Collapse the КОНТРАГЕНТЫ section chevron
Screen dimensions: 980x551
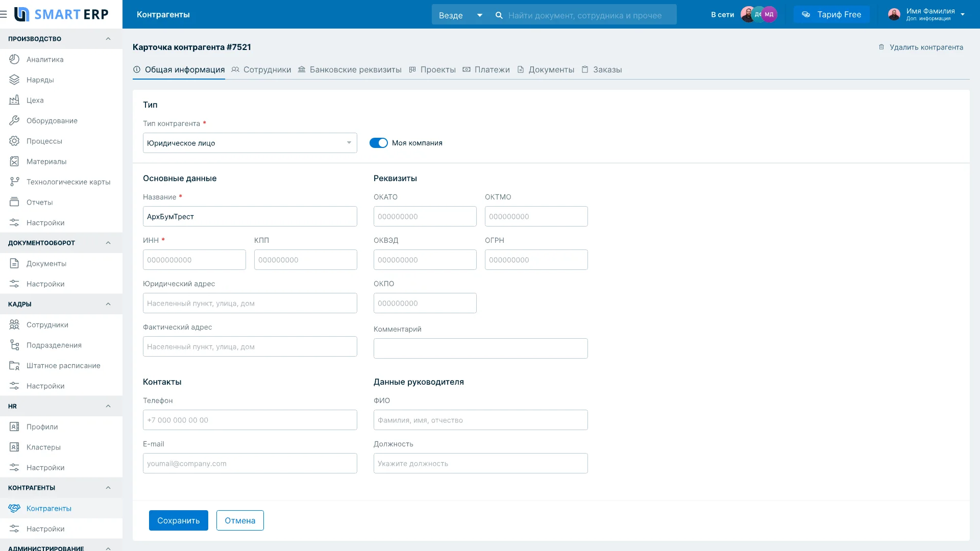[x=108, y=488]
